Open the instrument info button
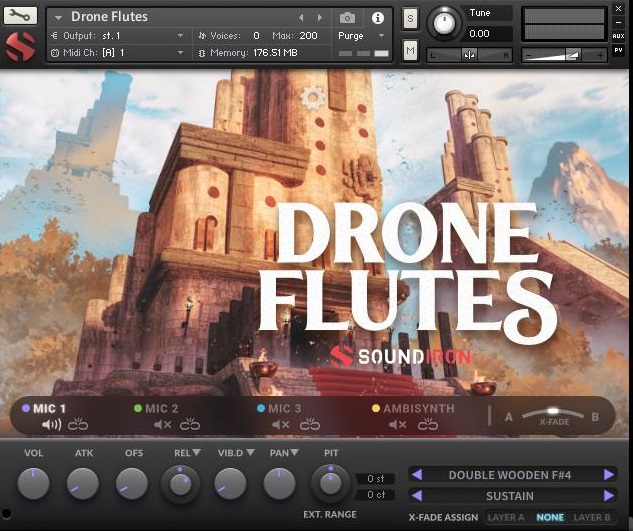The image size is (633, 531). 378,18
